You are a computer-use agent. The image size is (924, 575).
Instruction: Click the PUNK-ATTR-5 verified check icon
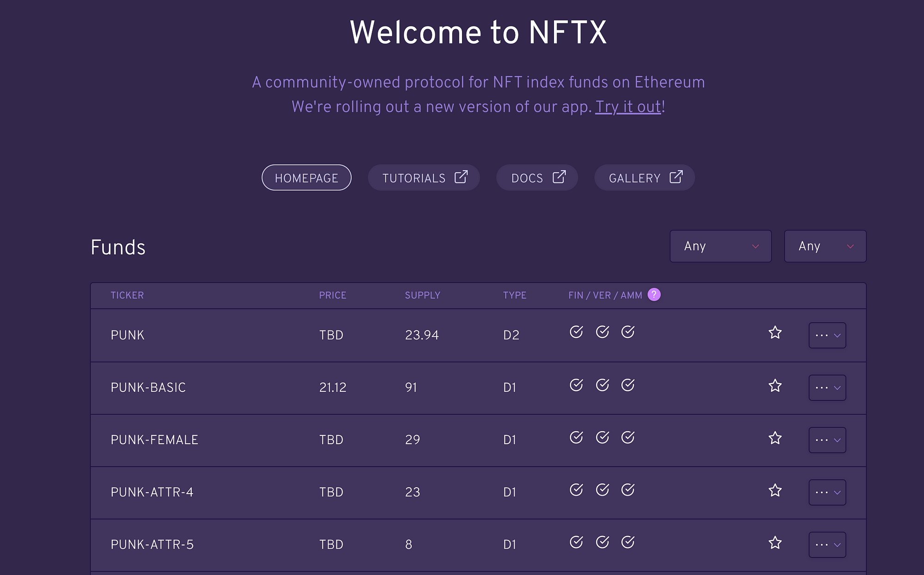pos(602,542)
